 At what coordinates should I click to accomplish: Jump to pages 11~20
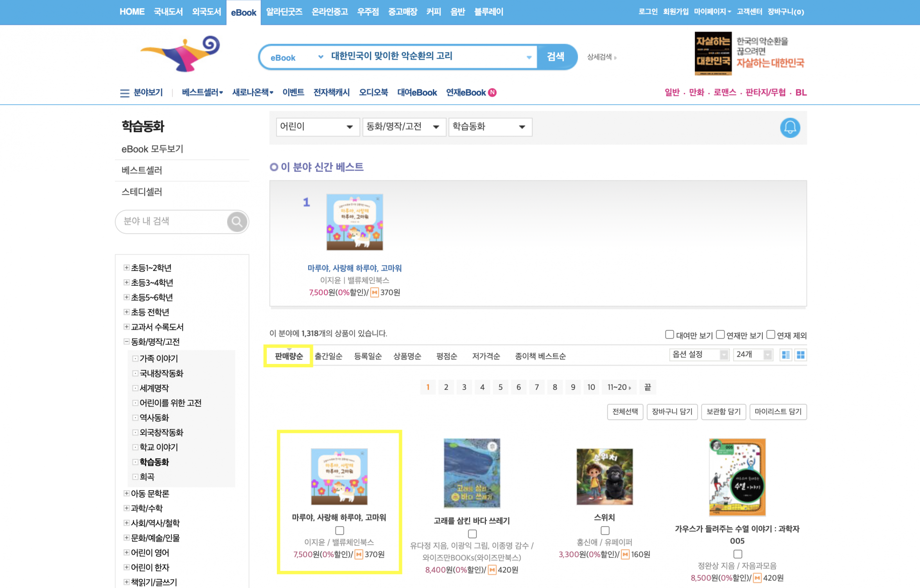(x=619, y=387)
